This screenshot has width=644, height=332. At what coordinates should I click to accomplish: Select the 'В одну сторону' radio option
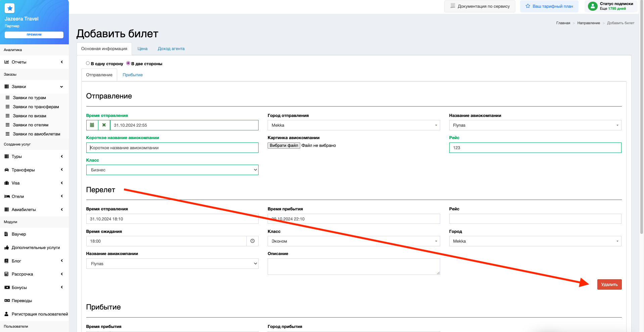[88, 63]
